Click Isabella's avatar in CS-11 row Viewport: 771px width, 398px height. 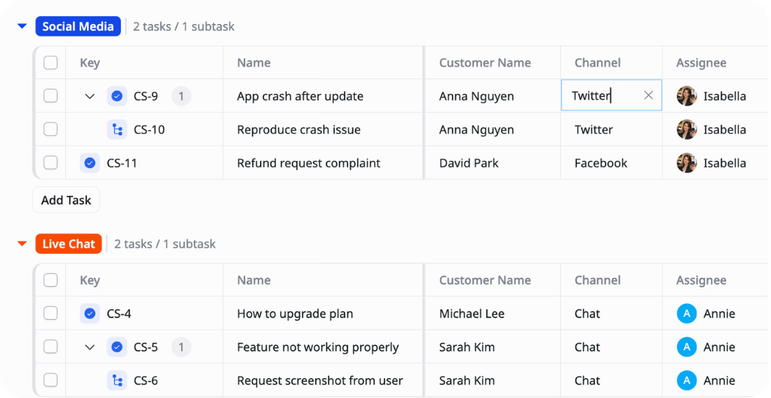click(686, 163)
